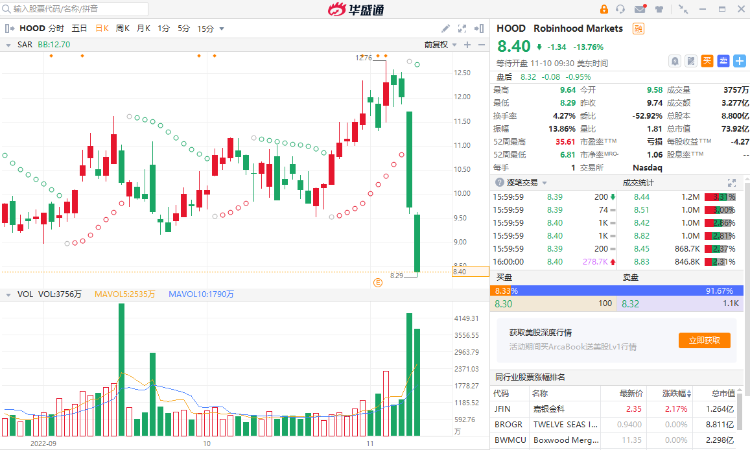This screenshot has width=750, height=450.
Task: Click the 总市值 column header
Action: [722, 394]
